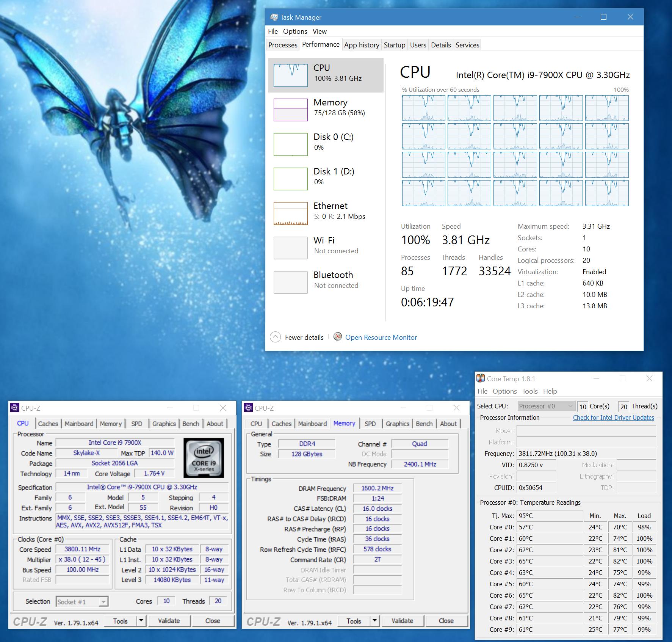Open Graphics tab in CPU-Z Memory window
672x642 pixels.
(398, 424)
